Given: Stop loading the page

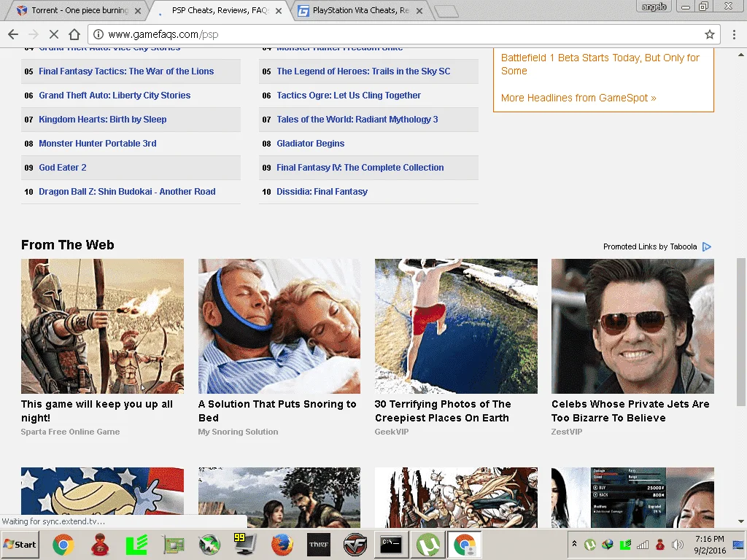Looking at the screenshot, I should coord(54,34).
